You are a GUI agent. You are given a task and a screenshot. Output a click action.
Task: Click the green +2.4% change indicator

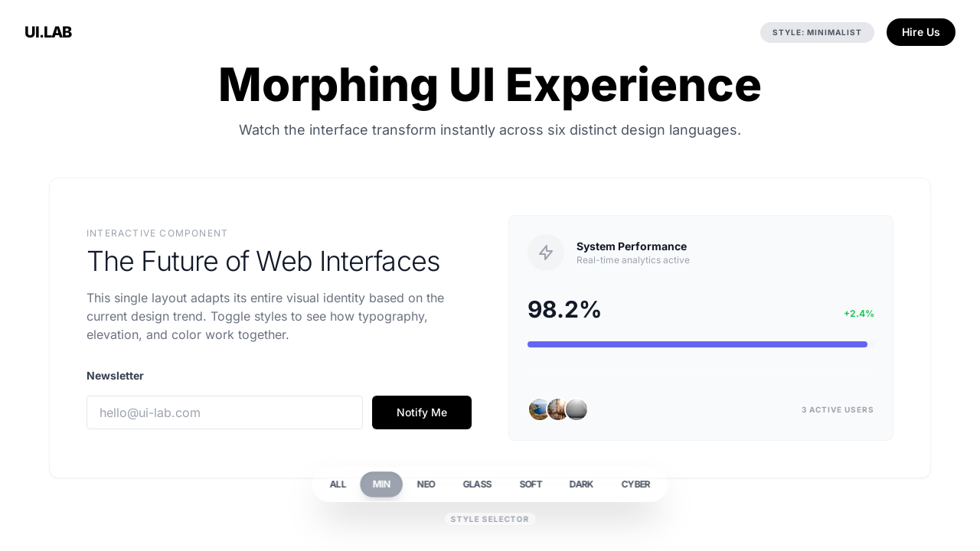[x=858, y=314]
